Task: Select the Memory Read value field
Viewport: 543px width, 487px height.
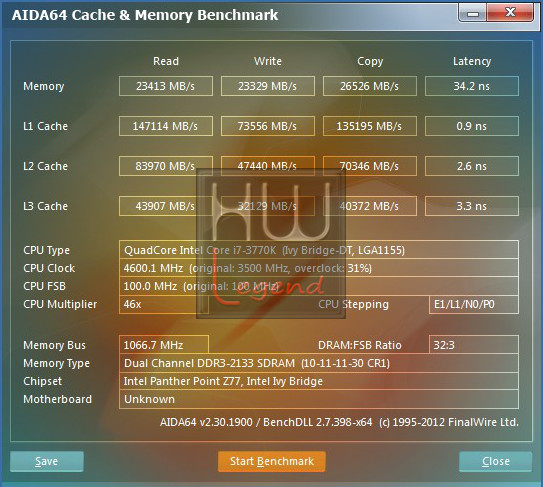Action: (x=166, y=86)
